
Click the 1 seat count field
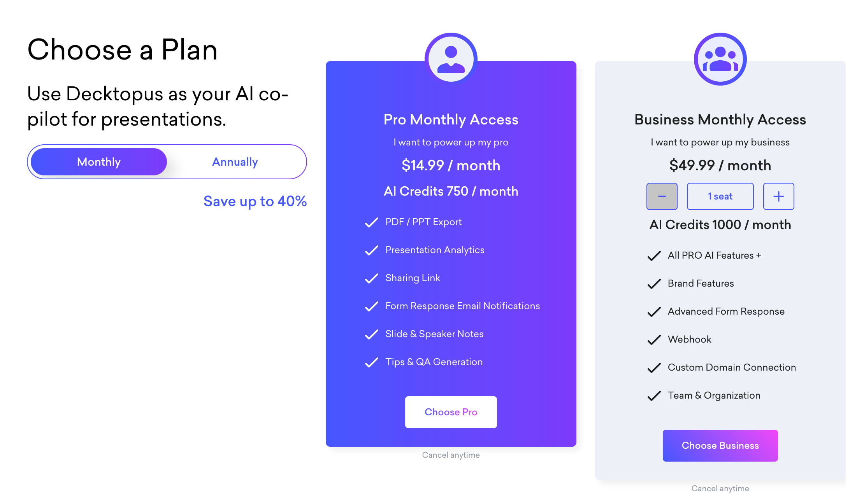tap(720, 196)
